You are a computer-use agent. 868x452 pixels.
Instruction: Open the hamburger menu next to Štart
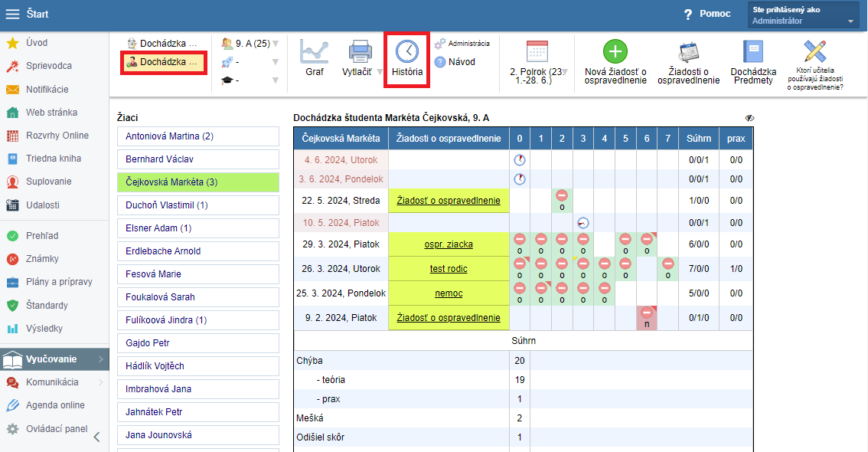[x=13, y=15]
